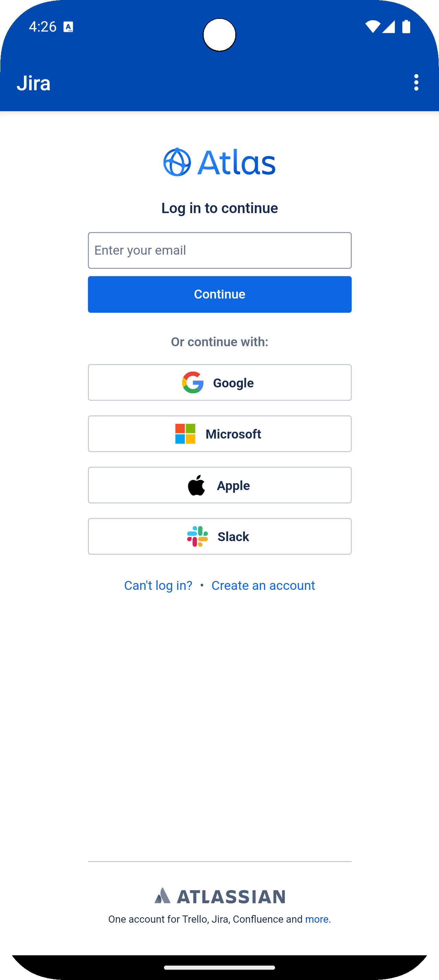The width and height of the screenshot is (439, 980).
Task: Tap the Microsoft logo icon
Action: [185, 434]
